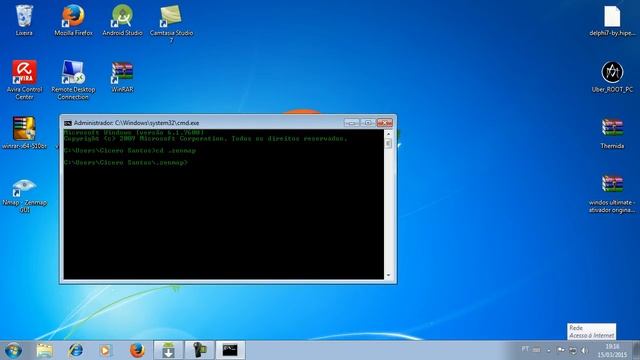Image resolution: width=640 pixels, height=360 pixels.
Task: Maximize the cmd.exe window
Action: click(x=368, y=122)
